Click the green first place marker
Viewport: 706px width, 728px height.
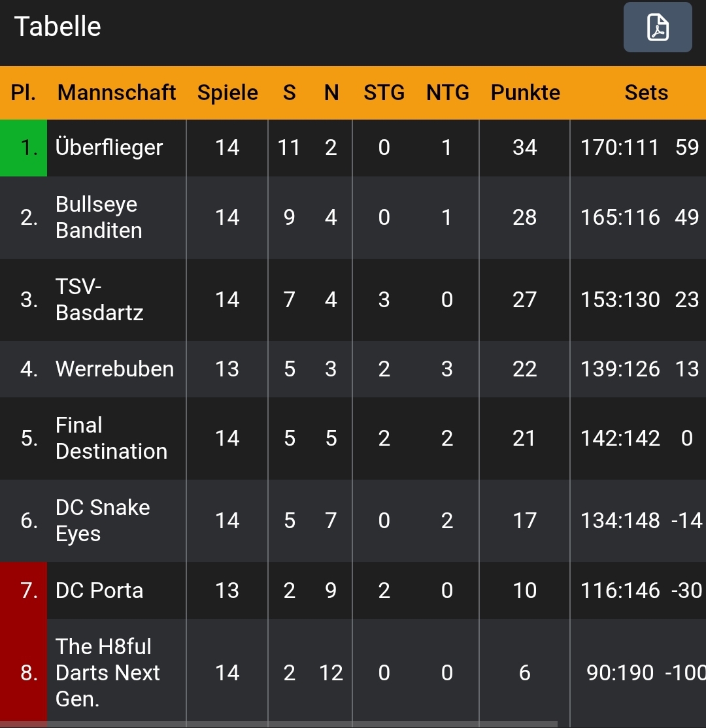coord(24,148)
